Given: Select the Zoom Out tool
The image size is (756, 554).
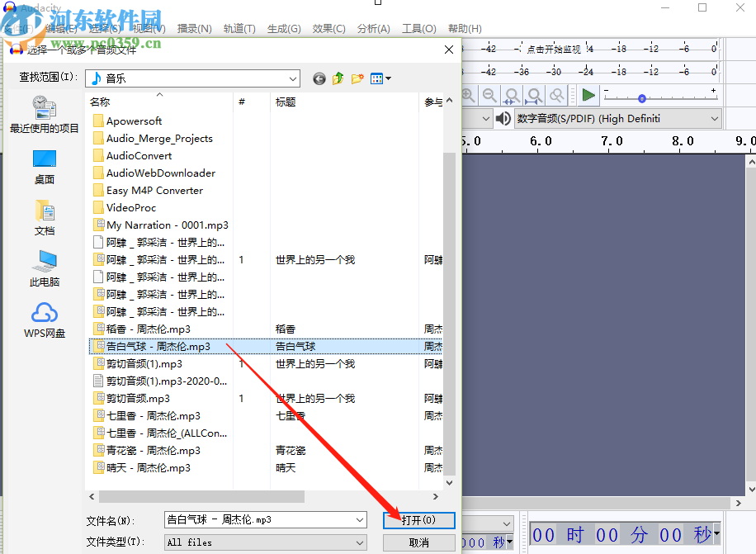Looking at the screenshot, I should [488, 95].
